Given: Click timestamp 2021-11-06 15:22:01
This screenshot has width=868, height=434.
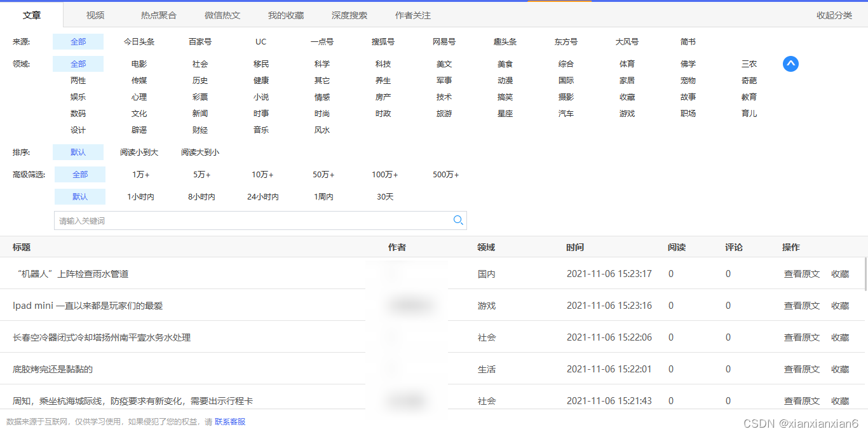Looking at the screenshot, I should [609, 369].
